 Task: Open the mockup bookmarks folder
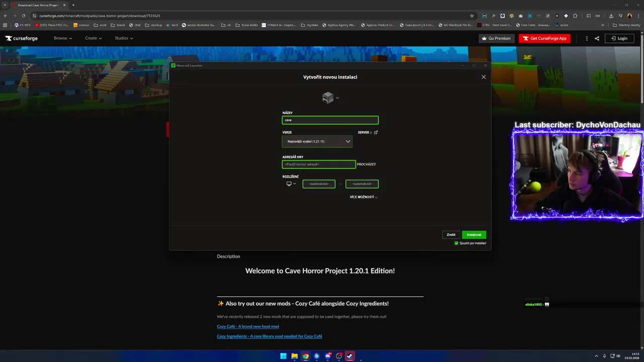(153, 25)
